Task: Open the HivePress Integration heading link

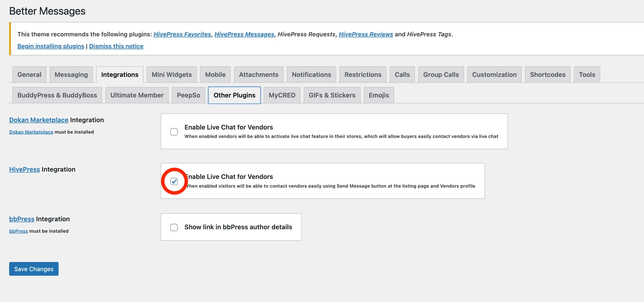Action: click(x=24, y=169)
